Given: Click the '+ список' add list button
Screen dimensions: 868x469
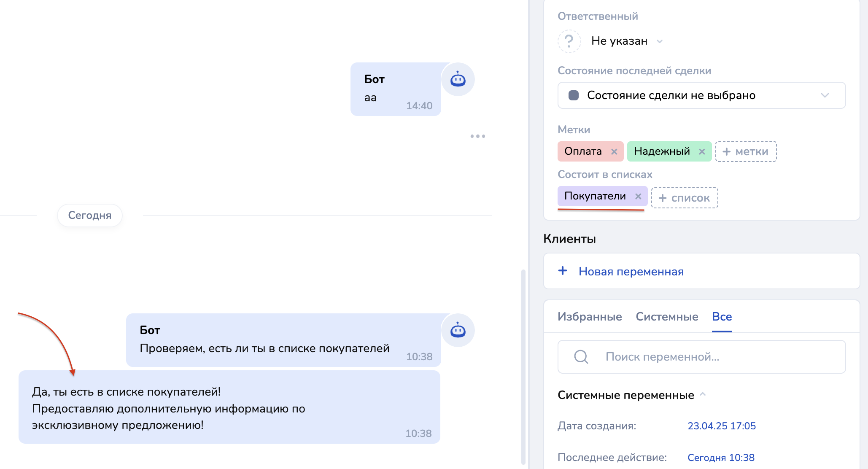Looking at the screenshot, I should pyautogui.click(x=684, y=198).
